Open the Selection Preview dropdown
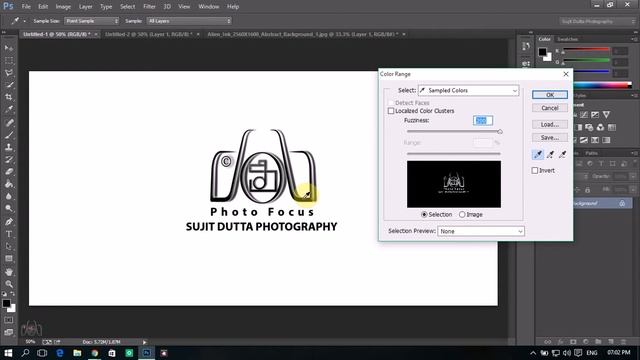This screenshot has height=360, width=640. (x=481, y=231)
